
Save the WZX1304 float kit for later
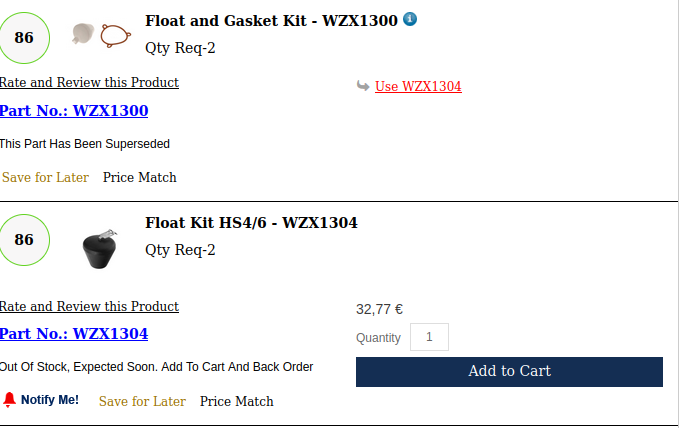[x=142, y=401]
